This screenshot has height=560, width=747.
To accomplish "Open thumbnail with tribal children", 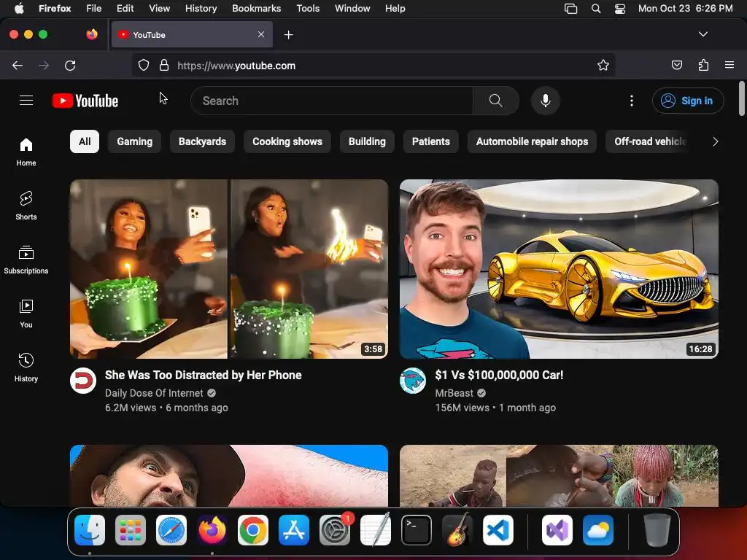I will tap(559, 475).
